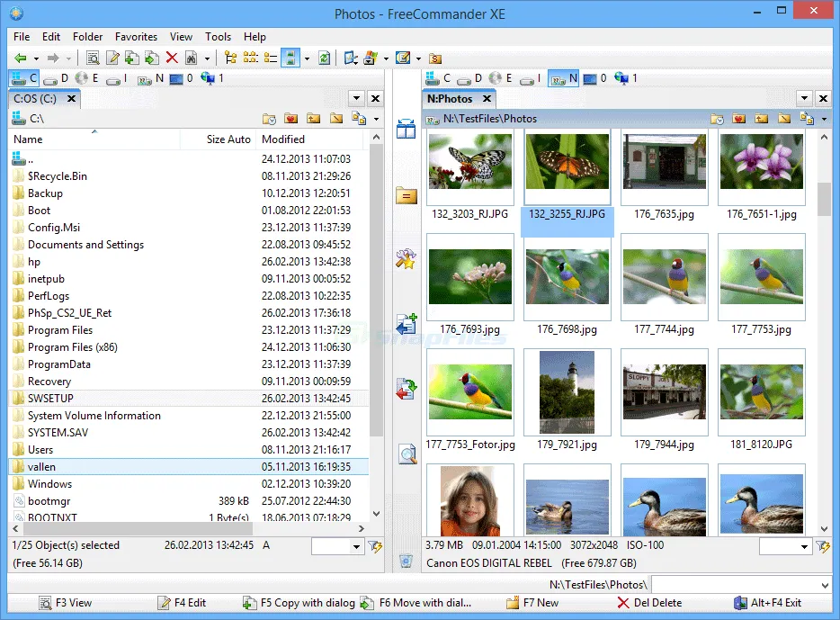Select the Program Files (x86) folder row

click(189, 347)
